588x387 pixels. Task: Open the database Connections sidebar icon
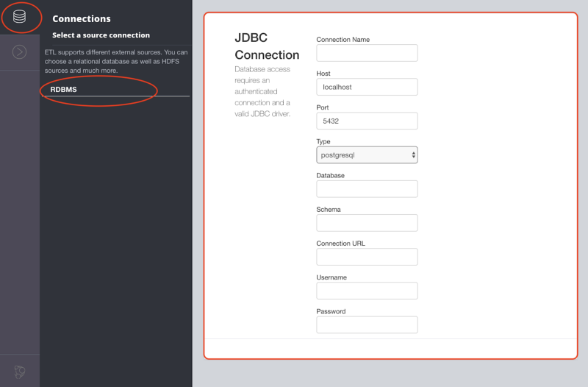(20, 17)
